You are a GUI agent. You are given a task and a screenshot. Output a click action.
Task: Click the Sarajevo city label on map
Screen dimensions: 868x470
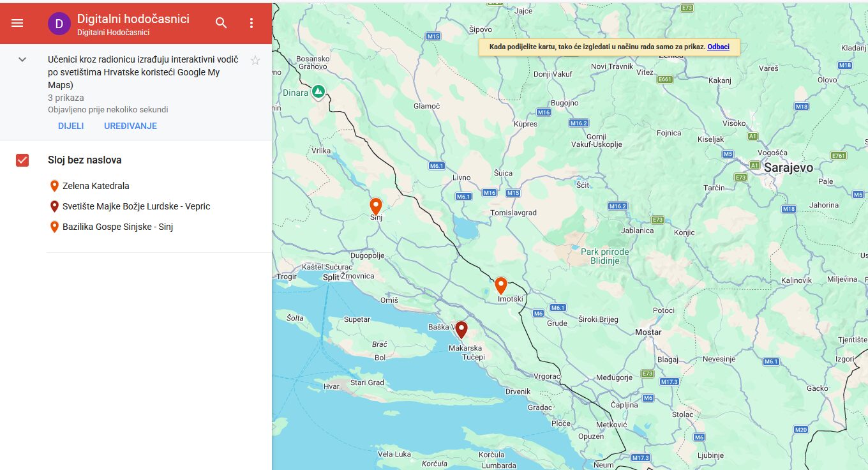(788, 167)
